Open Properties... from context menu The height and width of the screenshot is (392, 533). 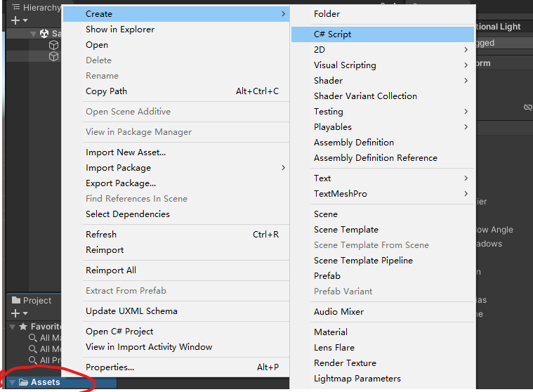176,367
